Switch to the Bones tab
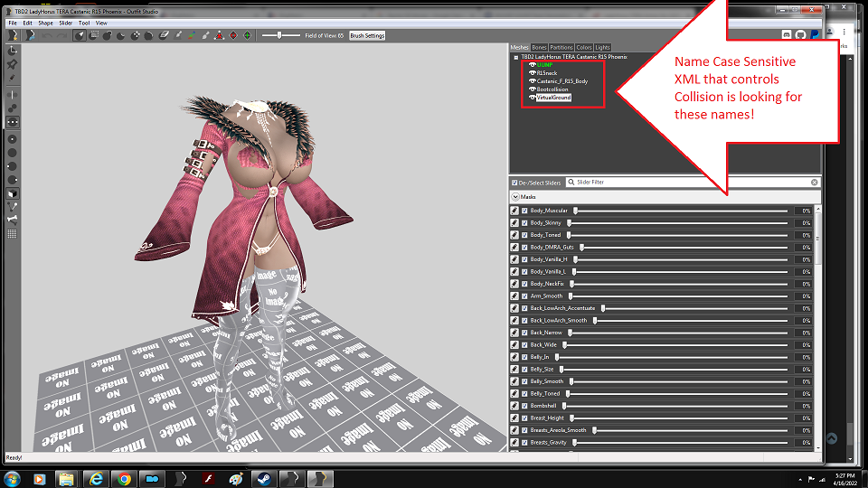Viewport: 868px width, 488px height. click(539, 48)
